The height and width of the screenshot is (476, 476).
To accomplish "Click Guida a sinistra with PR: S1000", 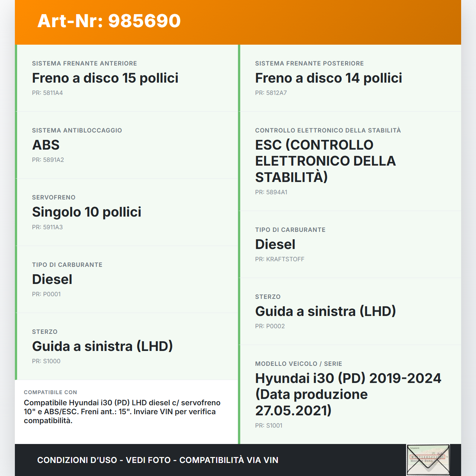I will coord(102,346).
